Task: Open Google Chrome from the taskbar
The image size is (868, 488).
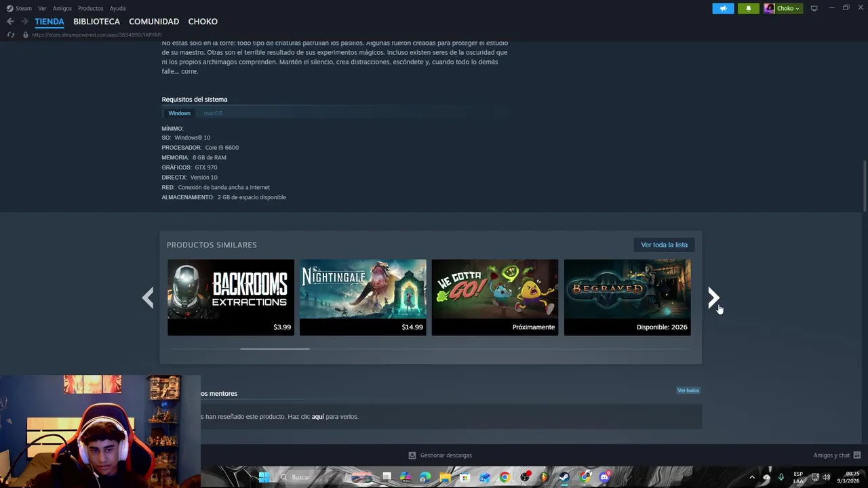Action: point(505,477)
